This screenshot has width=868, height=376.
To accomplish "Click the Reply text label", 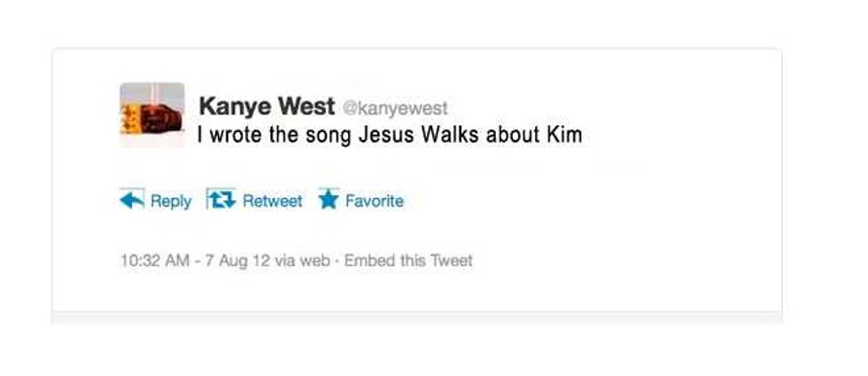I will point(171,201).
